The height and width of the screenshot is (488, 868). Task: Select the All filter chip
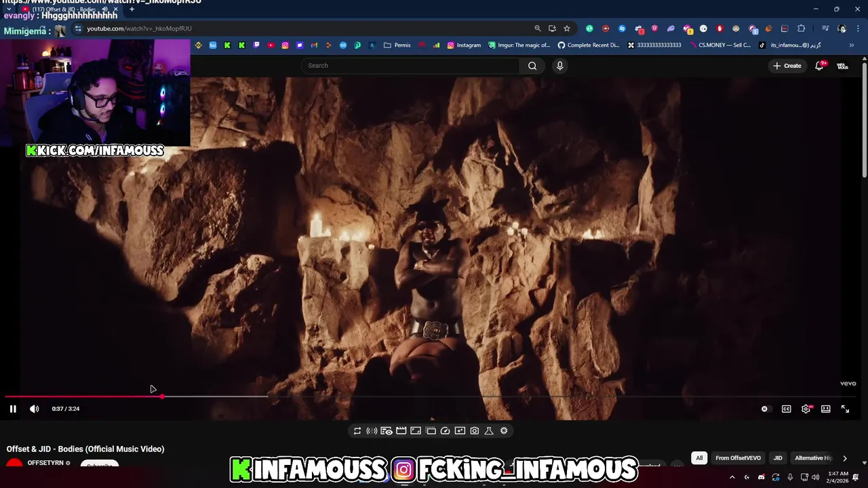699,458
